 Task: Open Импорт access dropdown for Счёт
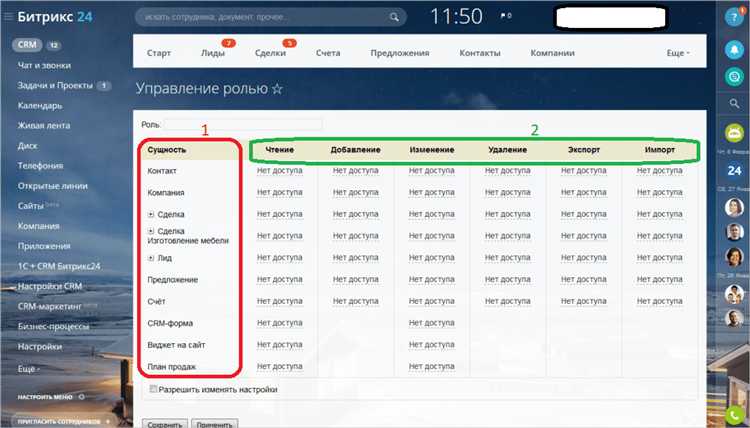(x=660, y=301)
